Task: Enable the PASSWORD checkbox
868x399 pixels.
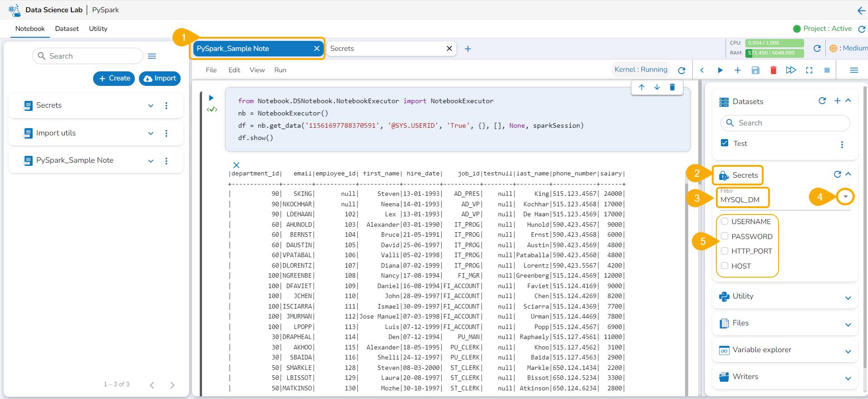Action: [725, 236]
